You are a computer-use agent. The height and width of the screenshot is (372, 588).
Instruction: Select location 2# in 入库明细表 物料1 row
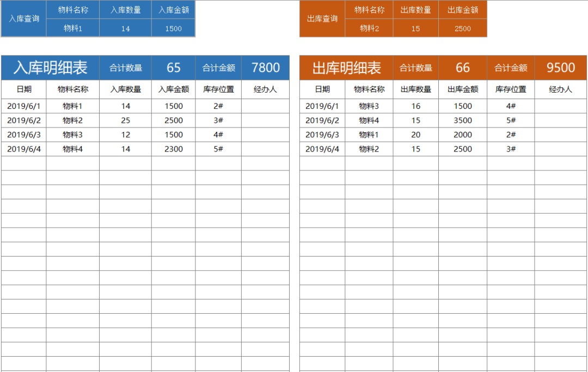218,106
